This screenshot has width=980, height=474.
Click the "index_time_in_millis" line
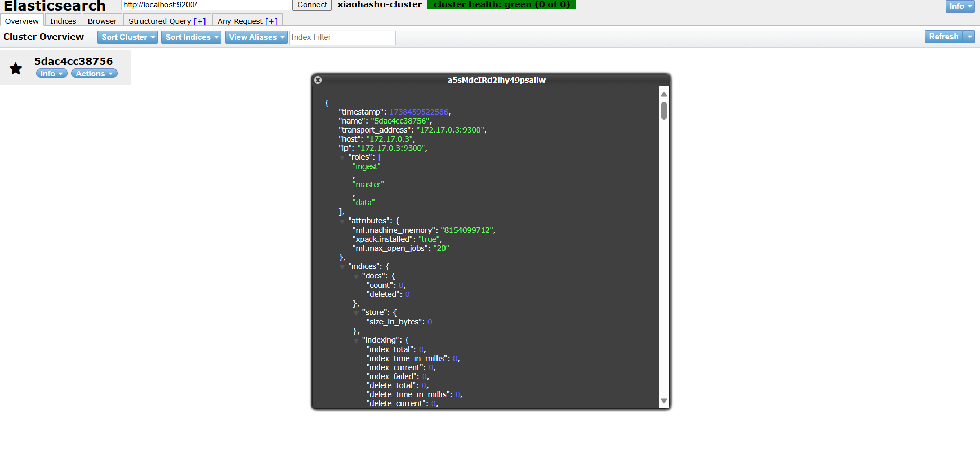pos(413,358)
